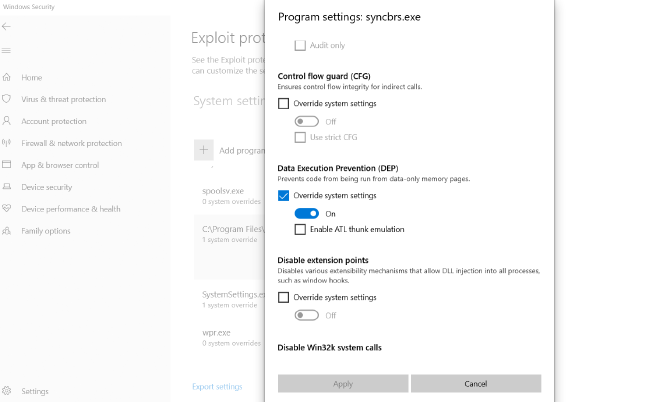The image size is (660, 402).
Task: Open App & browser control section
Action: pos(60,165)
